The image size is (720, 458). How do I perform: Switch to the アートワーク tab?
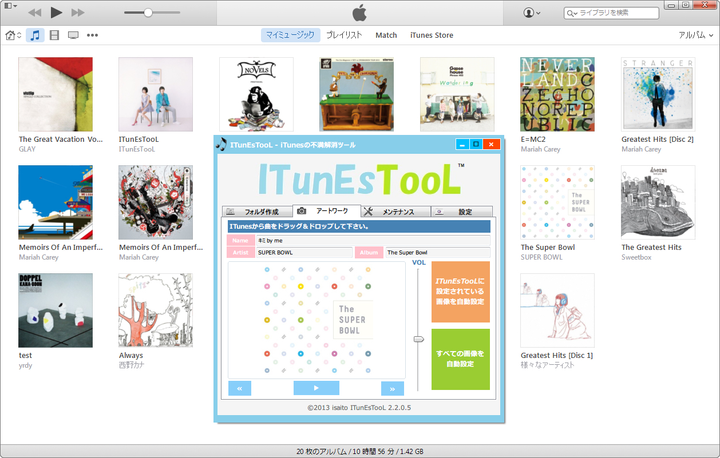[327, 211]
